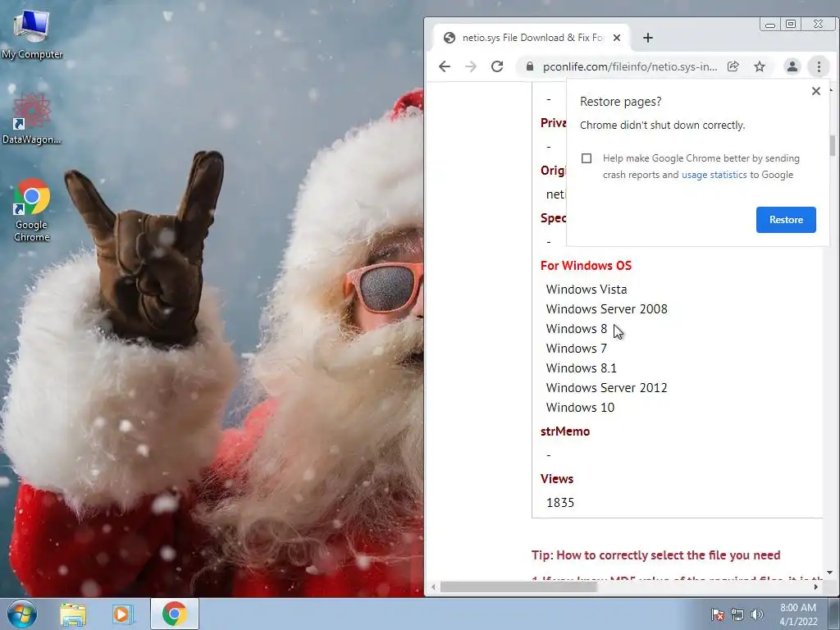Open the volume speaker tray icon
This screenshot has width=840, height=630.
pyautogui.click(x=757, y=614)
